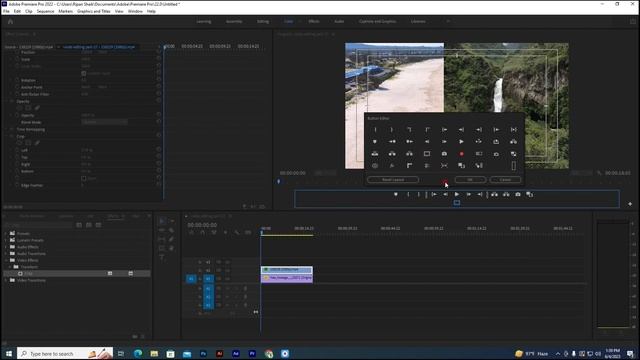Select the purple clip on timeline
The height and width of the screenshot is (360, 640).
point(287,278)
